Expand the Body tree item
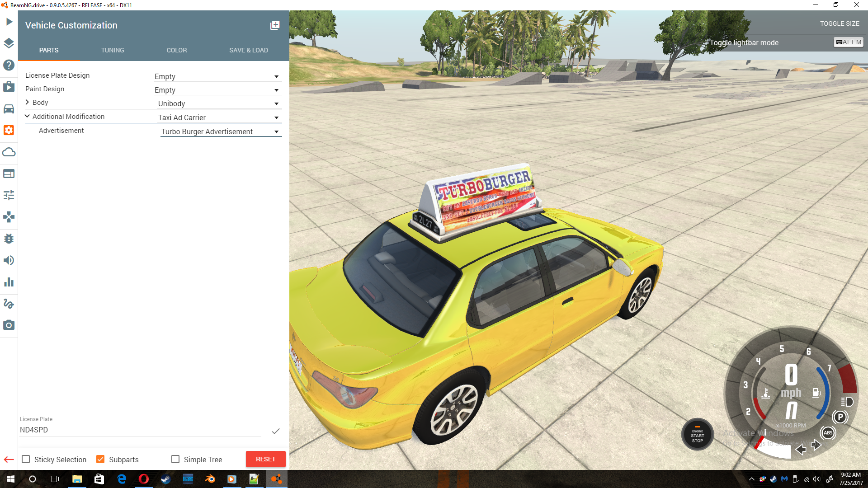 click(x=27, y=102)
